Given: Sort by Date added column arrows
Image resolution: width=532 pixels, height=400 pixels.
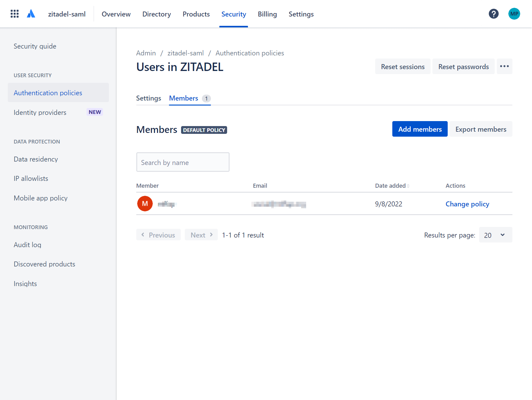Looking at the screenshot, I should [x=408, y=186].
